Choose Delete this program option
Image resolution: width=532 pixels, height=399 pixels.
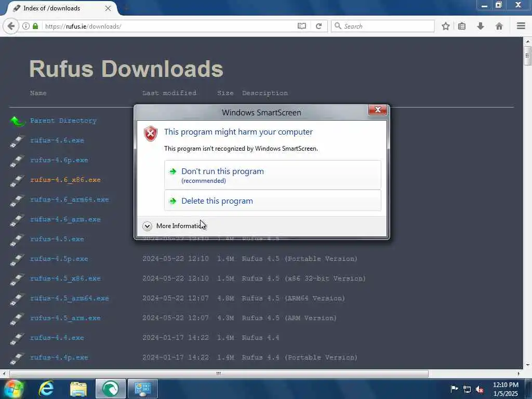(x=273, y=201)
